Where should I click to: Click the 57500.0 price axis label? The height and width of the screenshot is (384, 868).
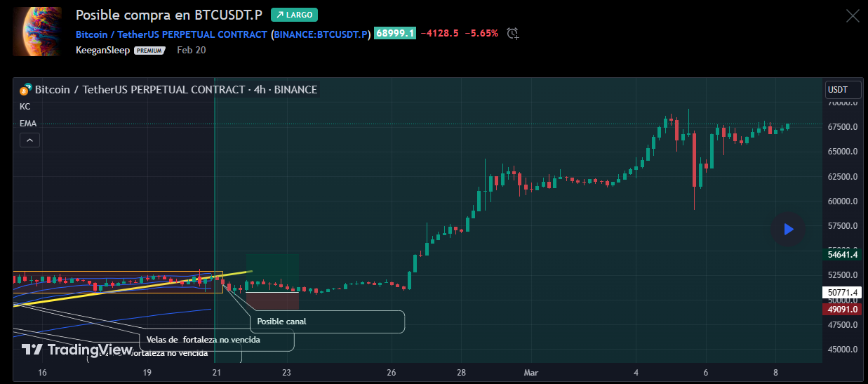[843, 226]
